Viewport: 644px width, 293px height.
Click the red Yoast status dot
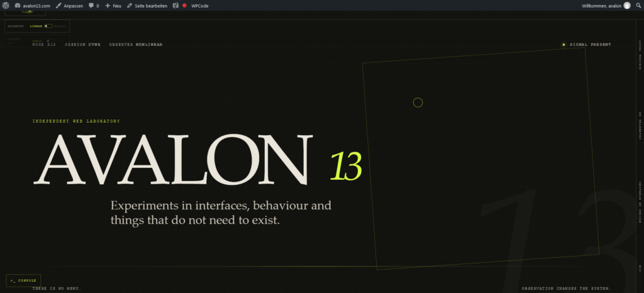coord(184,6)
